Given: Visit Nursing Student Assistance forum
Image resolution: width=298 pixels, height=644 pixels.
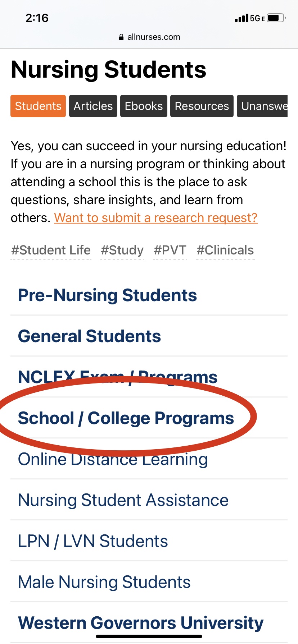Looking at the screenshot, I should (x=123, y=500).
